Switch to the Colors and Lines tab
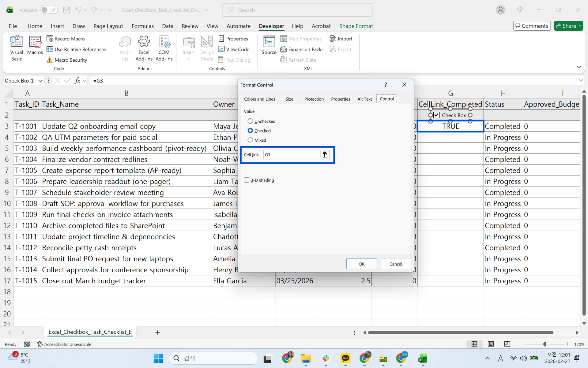The width and height of the screenshot is (588, 368). coord(260,99)
